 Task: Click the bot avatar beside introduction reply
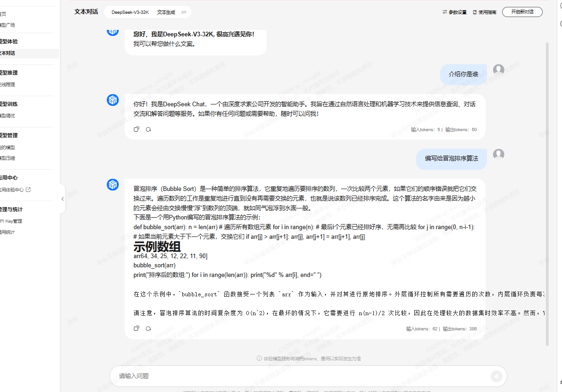pyautogui.click(x=113, y=100)
